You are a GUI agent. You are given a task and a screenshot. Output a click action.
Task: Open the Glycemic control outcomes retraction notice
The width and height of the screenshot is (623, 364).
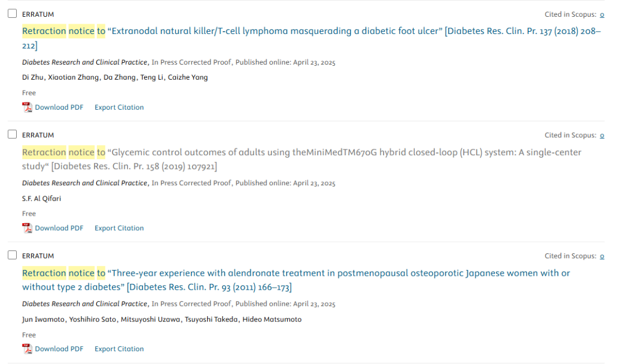coord(302,159)
